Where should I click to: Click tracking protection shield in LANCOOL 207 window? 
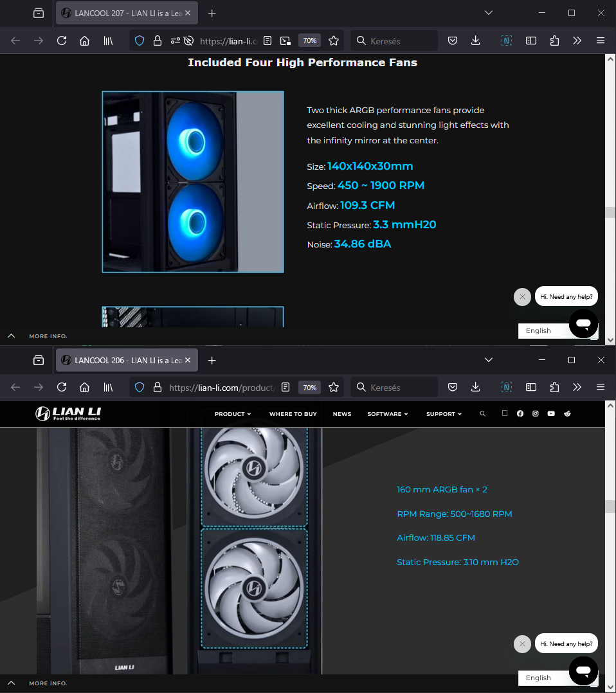140,40
